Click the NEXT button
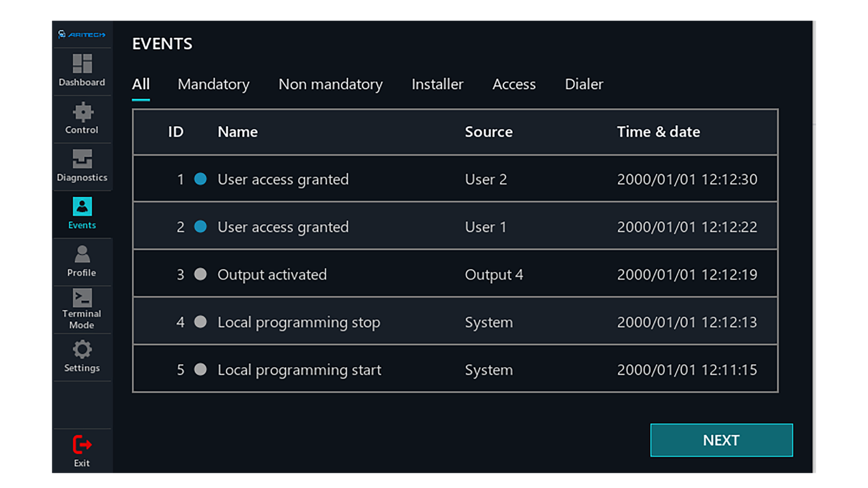This screenshot has height=488, width=868. click(720, 440)
